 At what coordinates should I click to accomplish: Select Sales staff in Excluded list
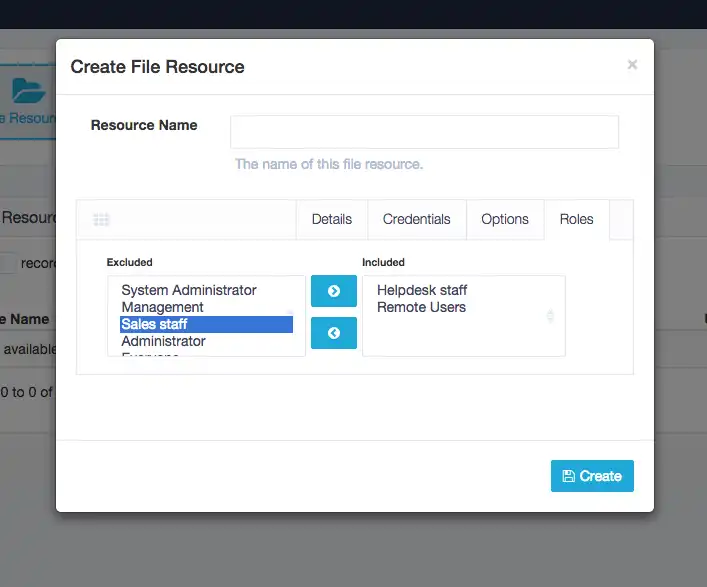[155, 324]
